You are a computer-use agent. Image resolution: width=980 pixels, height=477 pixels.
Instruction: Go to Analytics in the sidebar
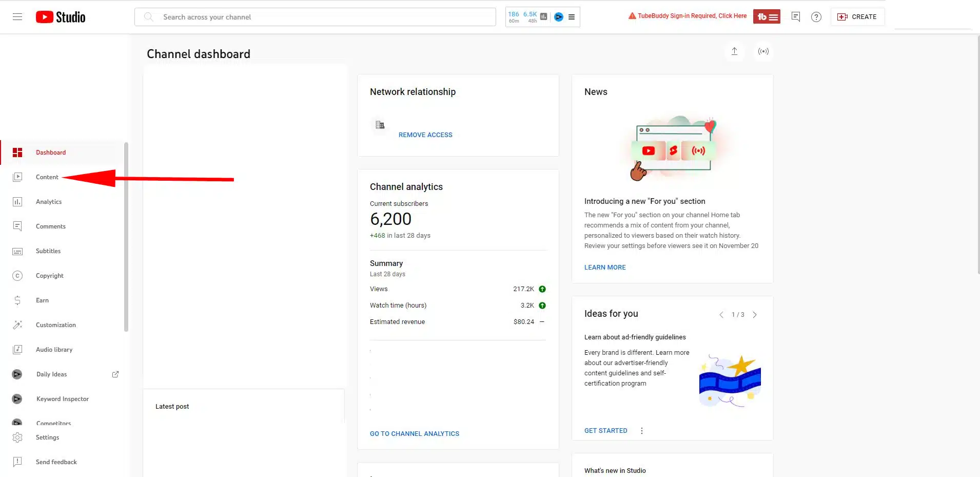click(x=49, y=202)
